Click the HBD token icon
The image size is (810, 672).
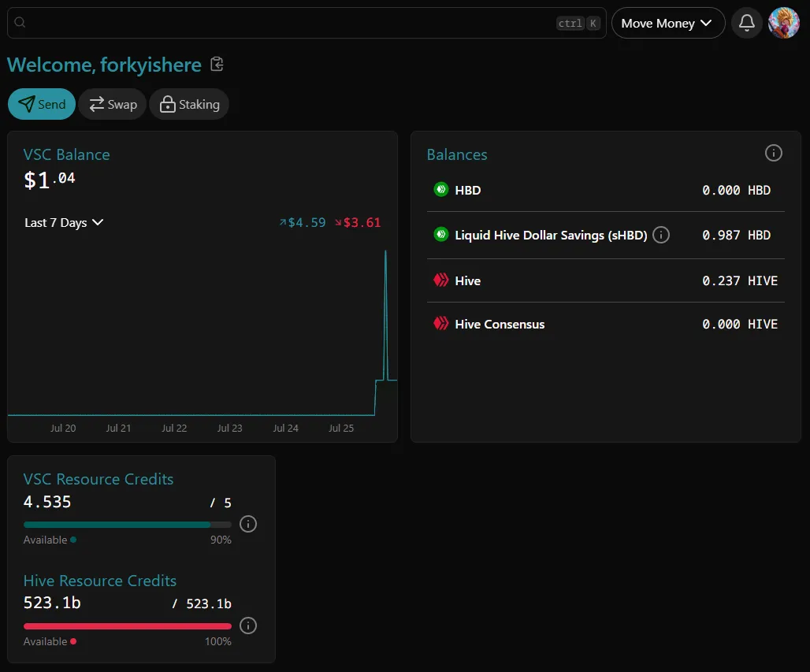(441, 190)
